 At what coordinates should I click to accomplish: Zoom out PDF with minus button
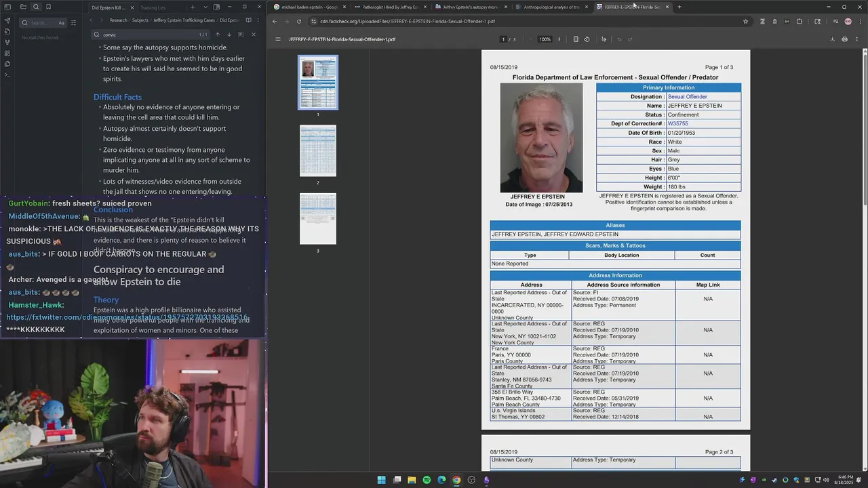pos(530,39)
